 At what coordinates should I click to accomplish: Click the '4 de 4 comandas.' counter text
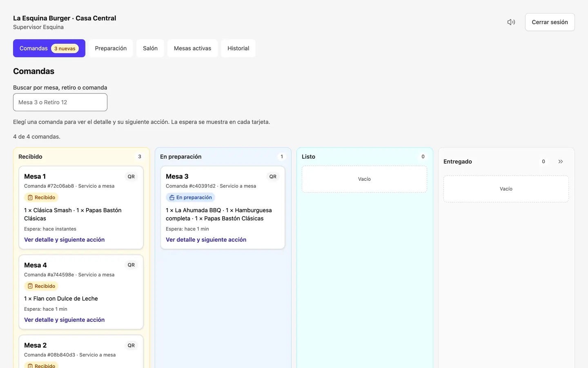(x=37, y=137)
